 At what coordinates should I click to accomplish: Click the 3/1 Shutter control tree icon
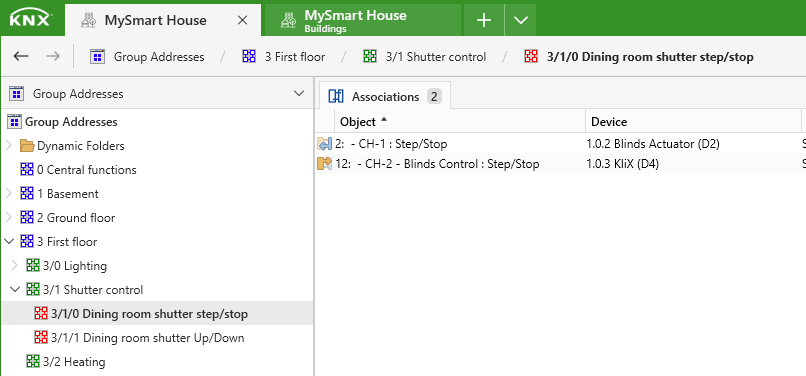click(x=33, y=290)
